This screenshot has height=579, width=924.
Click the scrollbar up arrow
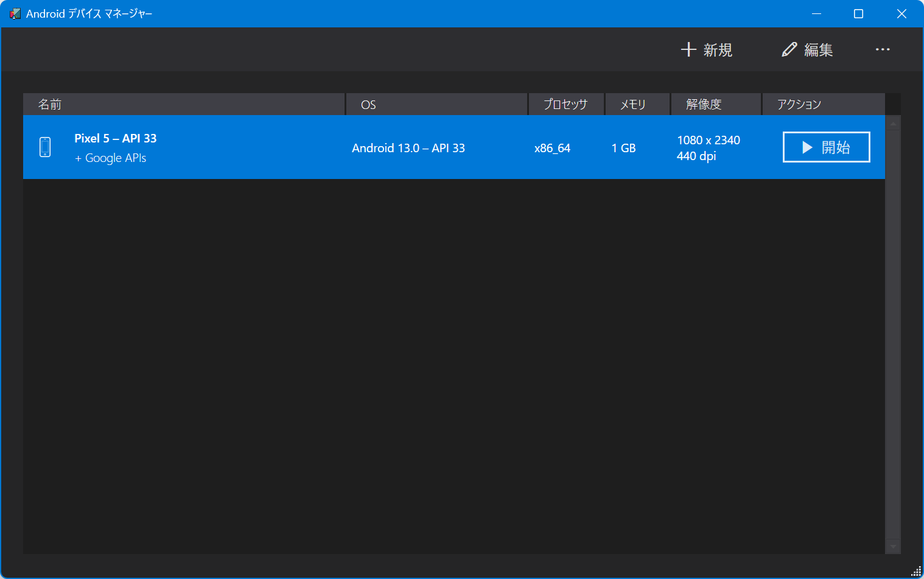[893, 124]
